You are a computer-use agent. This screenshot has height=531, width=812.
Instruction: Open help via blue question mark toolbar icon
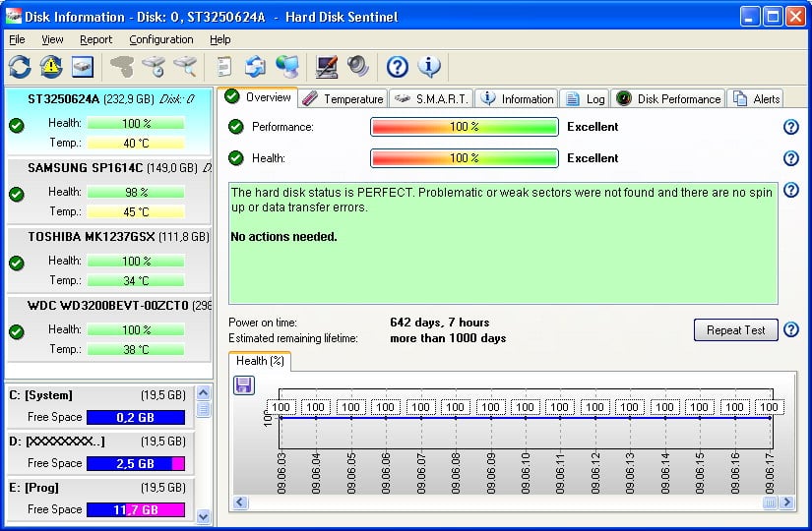click(397, 67)
